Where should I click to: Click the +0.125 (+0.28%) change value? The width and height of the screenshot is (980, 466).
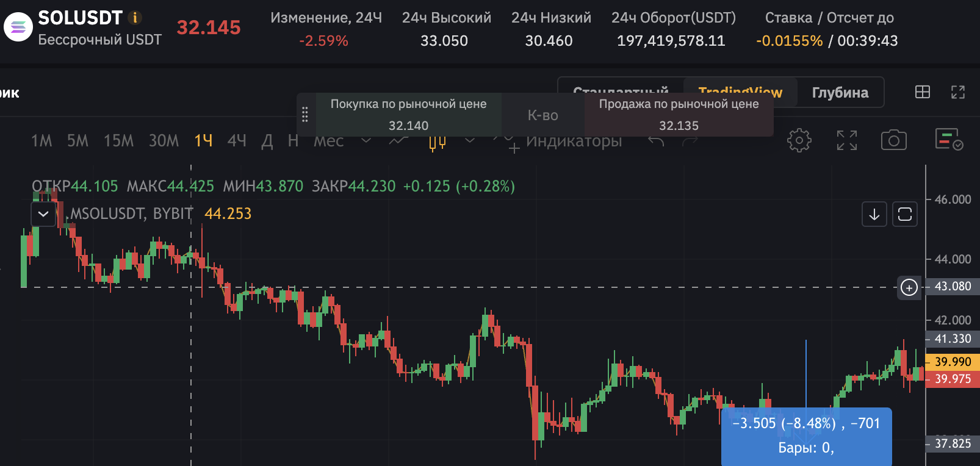point(459,186)
